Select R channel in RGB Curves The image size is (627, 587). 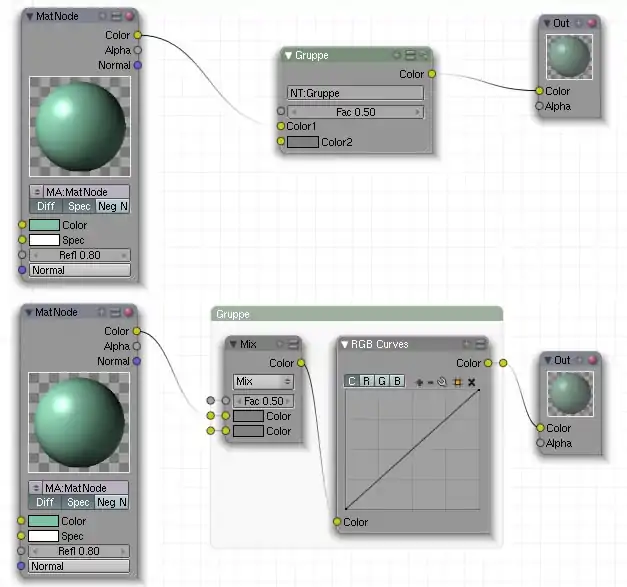367,381
